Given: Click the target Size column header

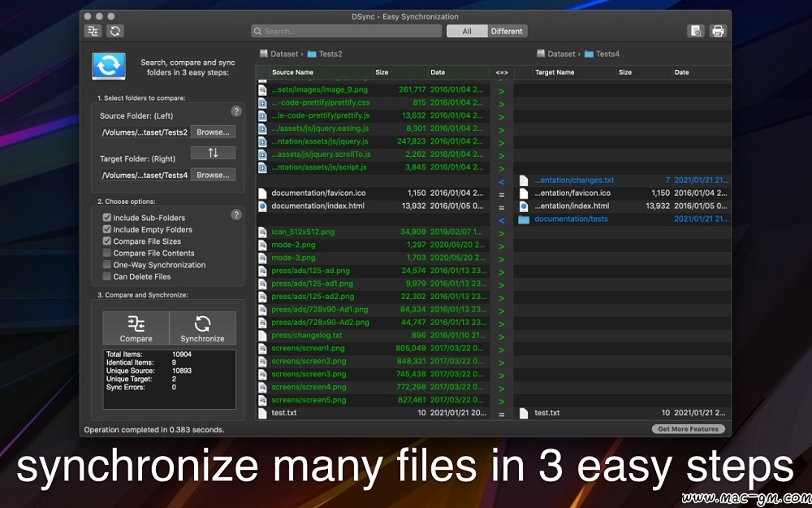Looking at the screenshot, I should tap(644, 72).
